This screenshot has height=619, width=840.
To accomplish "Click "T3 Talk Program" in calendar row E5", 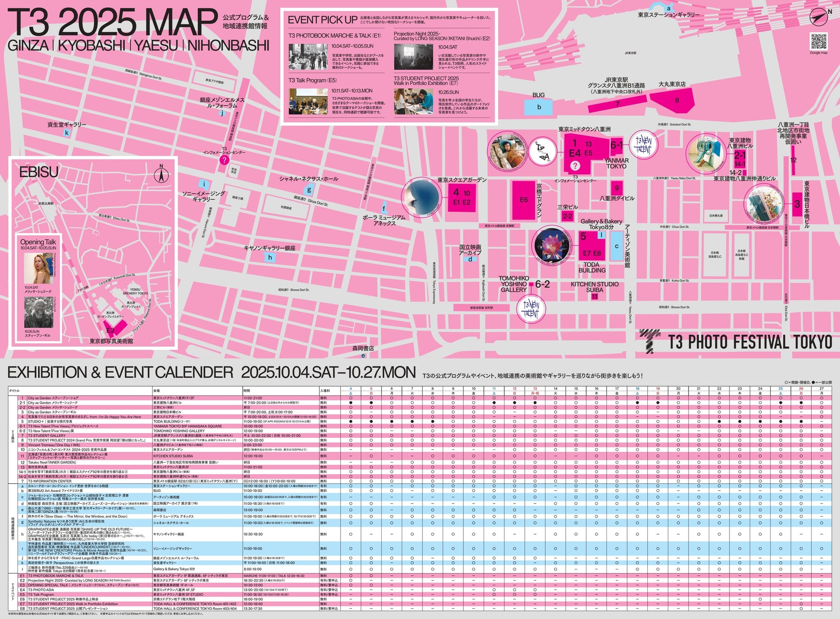I will coord(41,595).
